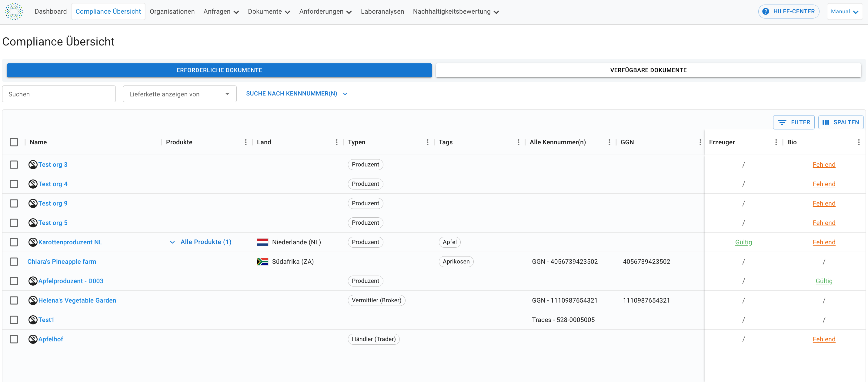868x382 pixels.
Task: Open the Bio column menu dots
Action: pyautogui.click(x=858, y=142)
